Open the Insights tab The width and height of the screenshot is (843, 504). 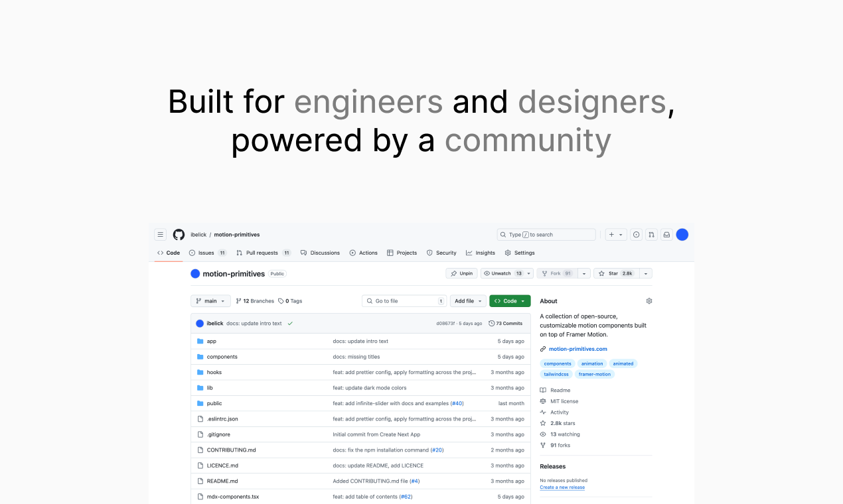click(x=481, y=253)
